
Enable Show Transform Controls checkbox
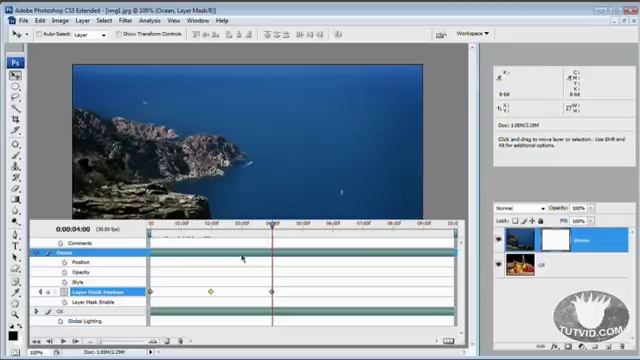point(119,34)
